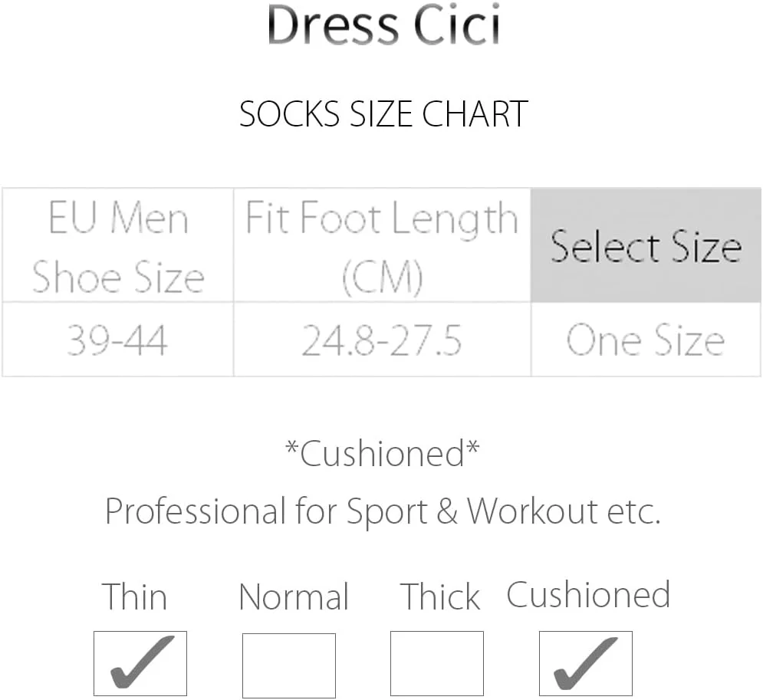
Task: Click the word Workout in the description
Action: pos(532,511)
